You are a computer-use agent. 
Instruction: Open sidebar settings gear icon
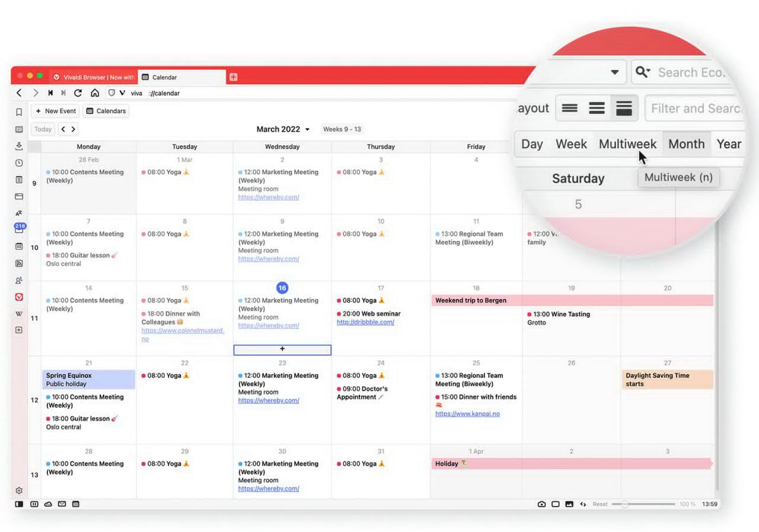click(19, 490)
